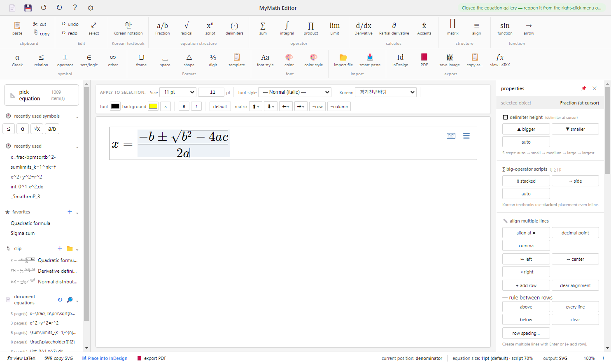Toggle bold with the B button

point(184,107)
